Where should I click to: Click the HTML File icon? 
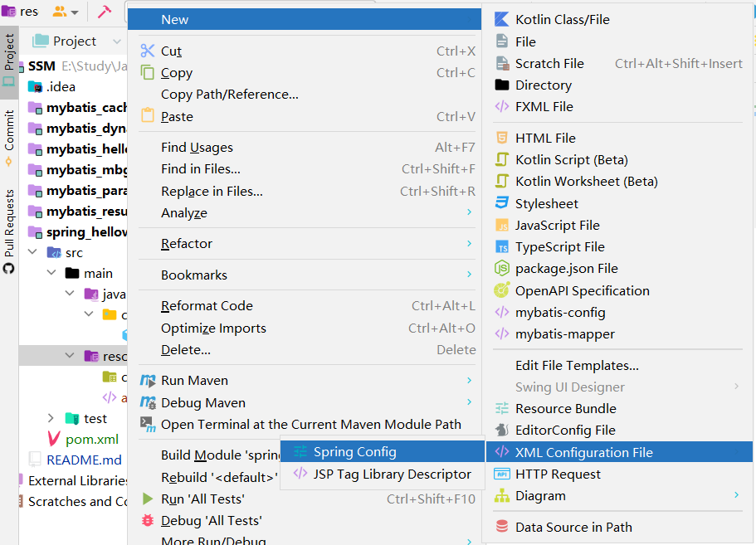tap(502, 138)
